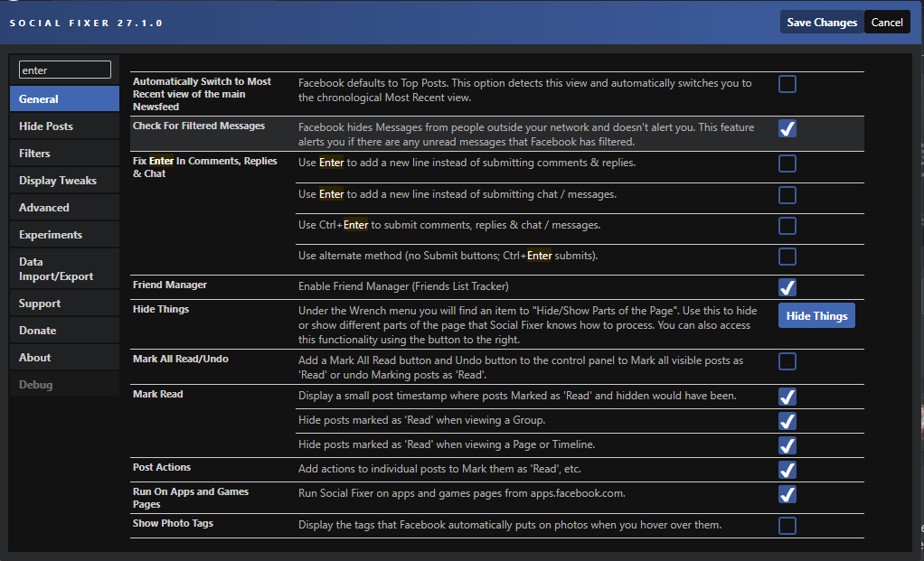
Task: Disable hiding Read posts in Groups
Action: [787, 420]
